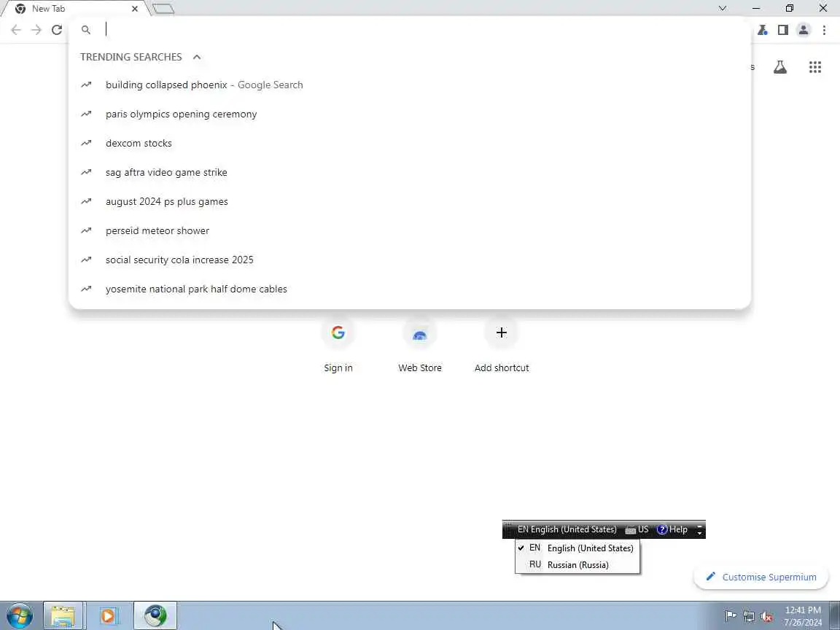
Task: Select suggestion yosemite national park half dome cables
Action: point(410,289)
